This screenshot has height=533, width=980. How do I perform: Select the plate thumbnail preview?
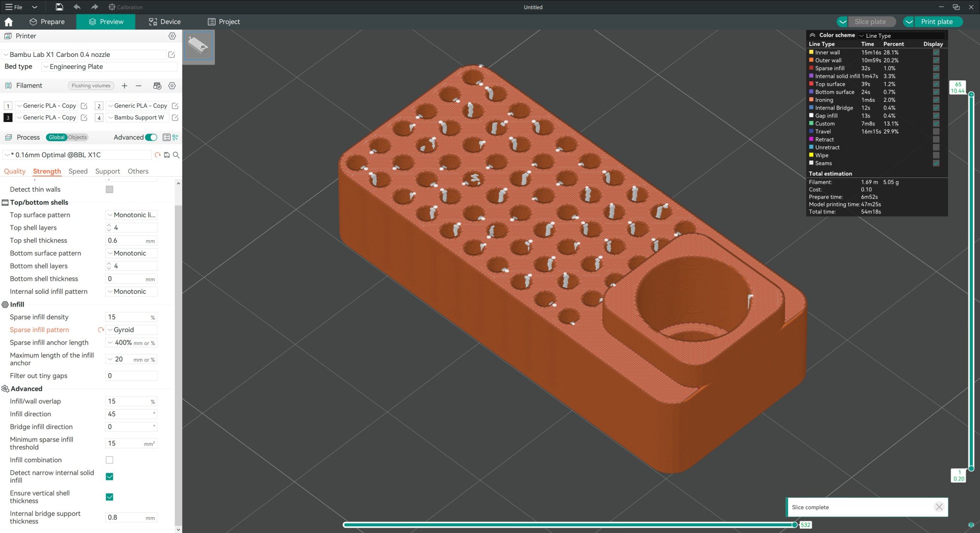[x=198, y=46]
